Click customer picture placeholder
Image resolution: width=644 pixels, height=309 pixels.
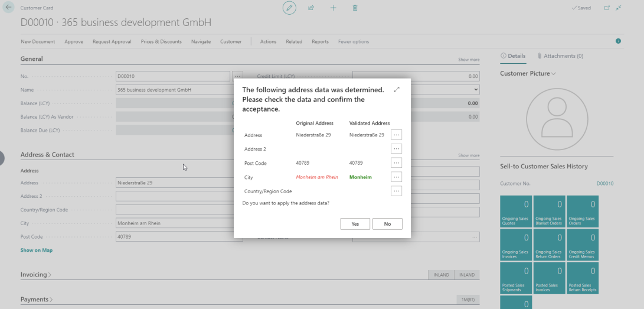557,119
